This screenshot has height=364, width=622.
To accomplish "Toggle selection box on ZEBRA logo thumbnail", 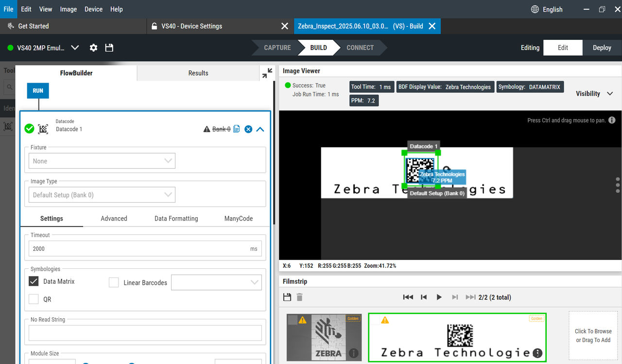I will click(293, 319).
